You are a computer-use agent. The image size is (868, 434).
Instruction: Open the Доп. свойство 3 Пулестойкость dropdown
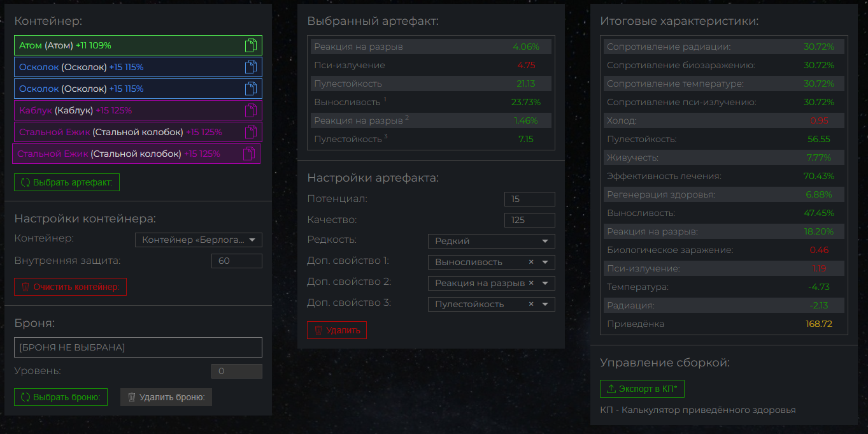coord(492,304)
